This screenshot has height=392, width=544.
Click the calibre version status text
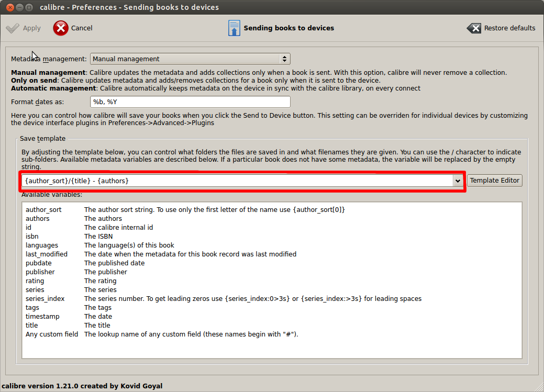tap(82, 386)
